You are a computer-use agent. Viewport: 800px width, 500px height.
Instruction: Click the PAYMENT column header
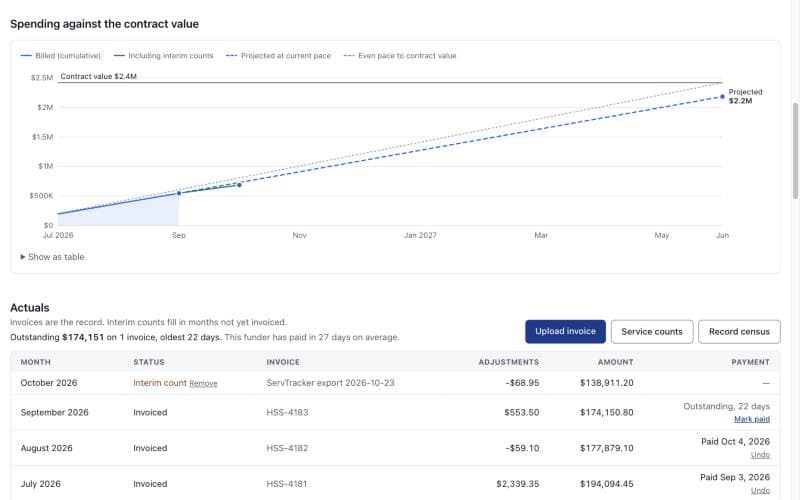pyautogui.click(x=751, y=362)
